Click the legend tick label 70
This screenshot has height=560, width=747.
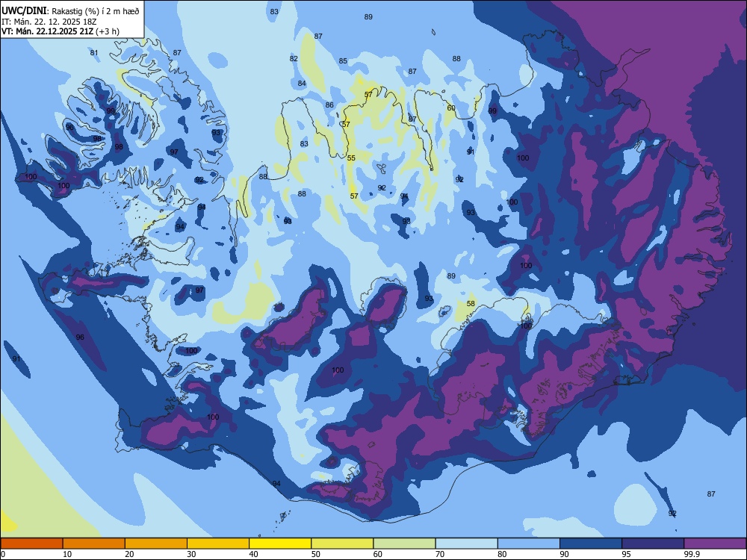coord(440,554)
